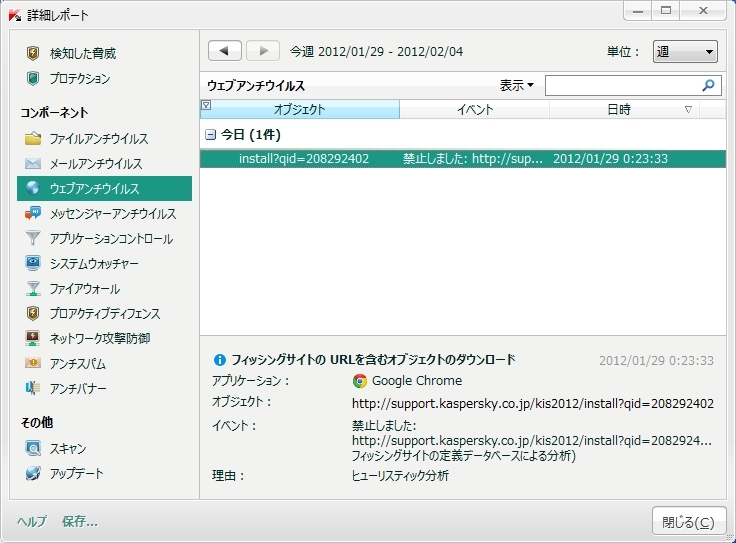Click the Google Chrome application name

click(x=417, y=381)
